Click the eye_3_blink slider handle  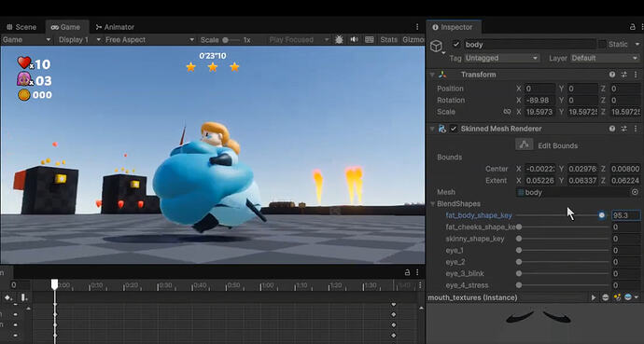(519, 273)
